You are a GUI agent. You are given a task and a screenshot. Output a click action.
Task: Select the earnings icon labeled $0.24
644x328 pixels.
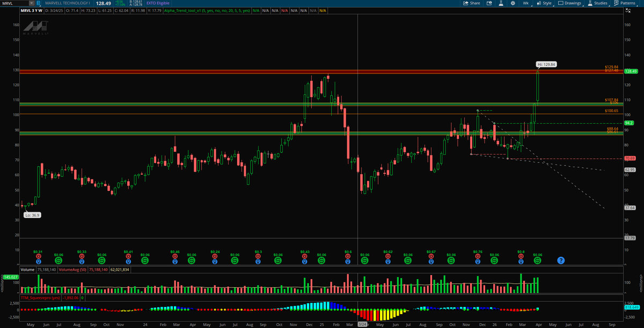tap(215, 256)
